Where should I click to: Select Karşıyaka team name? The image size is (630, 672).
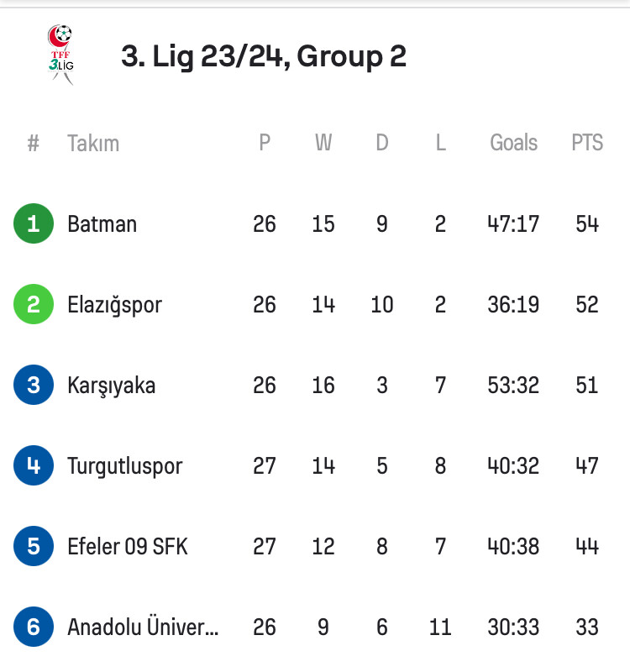tap(111, 386)
